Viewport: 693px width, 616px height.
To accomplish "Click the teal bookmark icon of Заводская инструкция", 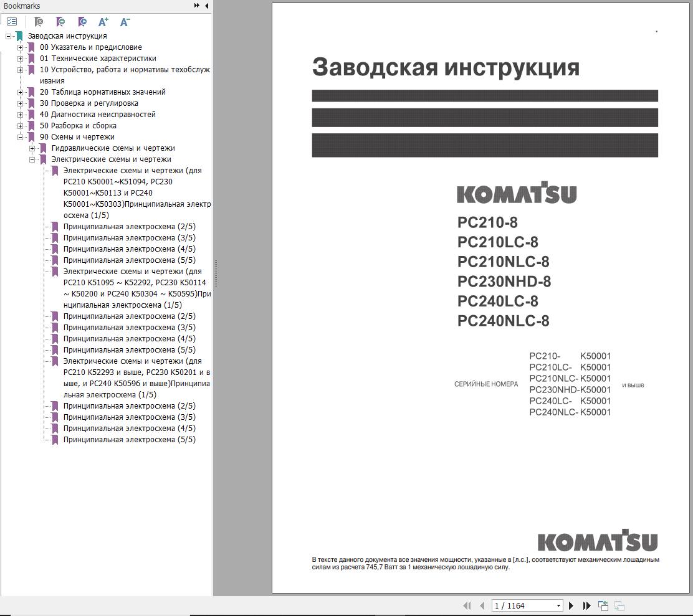I will tap(19, 36).
